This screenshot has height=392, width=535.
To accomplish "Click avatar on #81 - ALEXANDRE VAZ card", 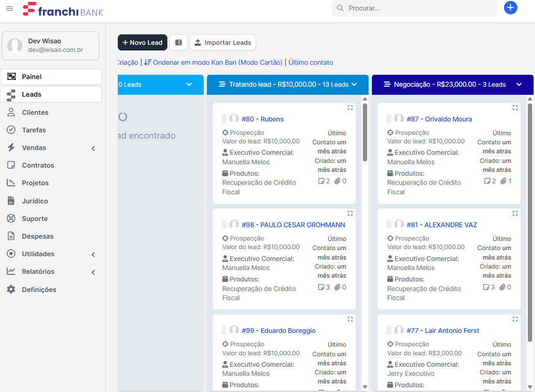I will (399, 224).
